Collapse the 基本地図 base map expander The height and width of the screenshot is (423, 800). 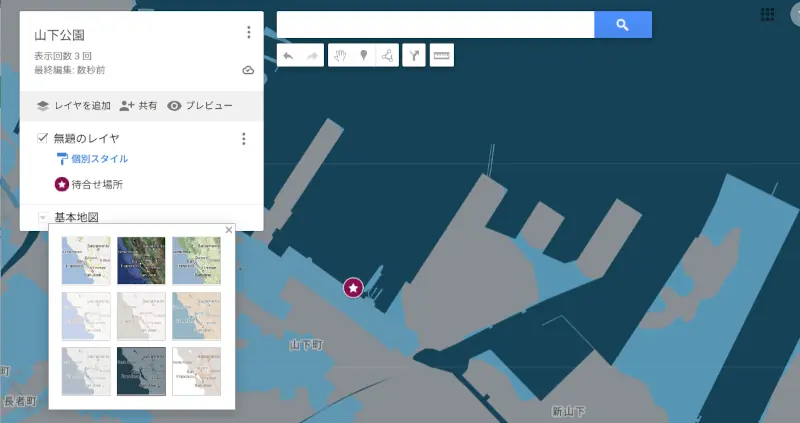tap(43, 217)
